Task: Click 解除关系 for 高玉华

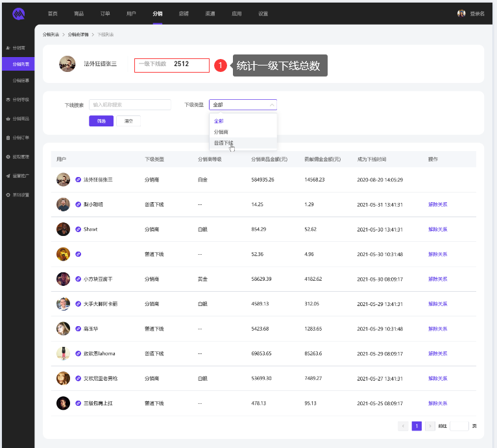Action: click(437, 329)
